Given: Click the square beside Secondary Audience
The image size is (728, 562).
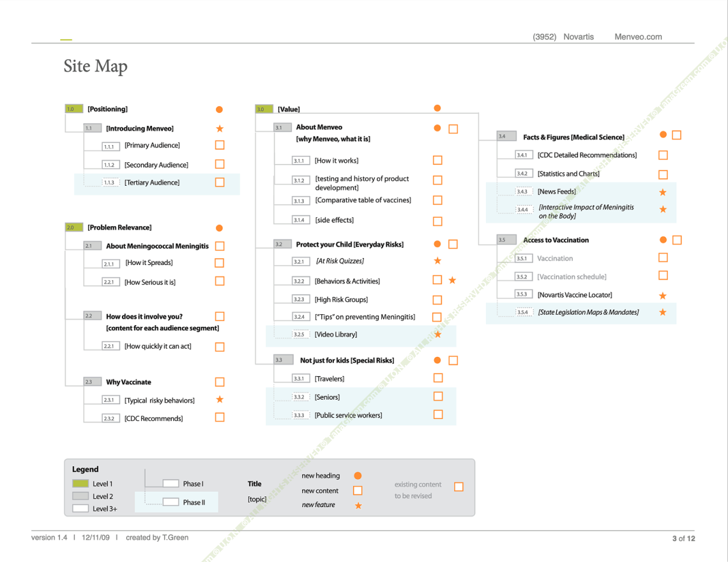Looking at the screenshot, I should coord(220,164).
